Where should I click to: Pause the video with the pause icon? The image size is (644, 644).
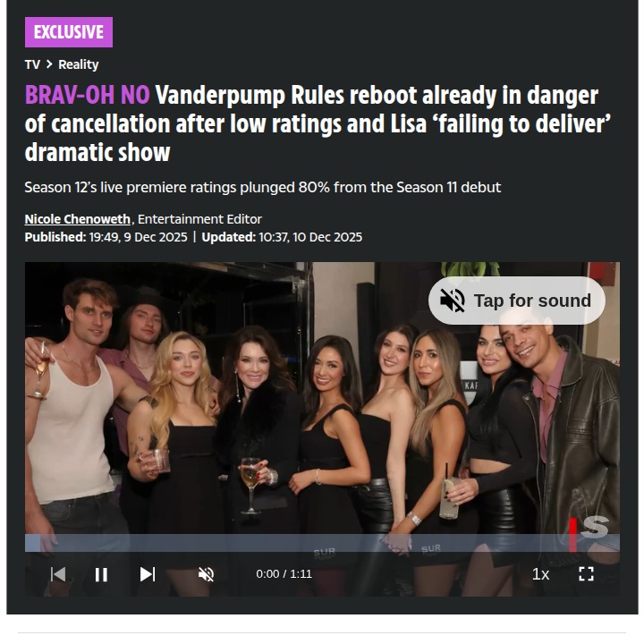click(101, 574)
